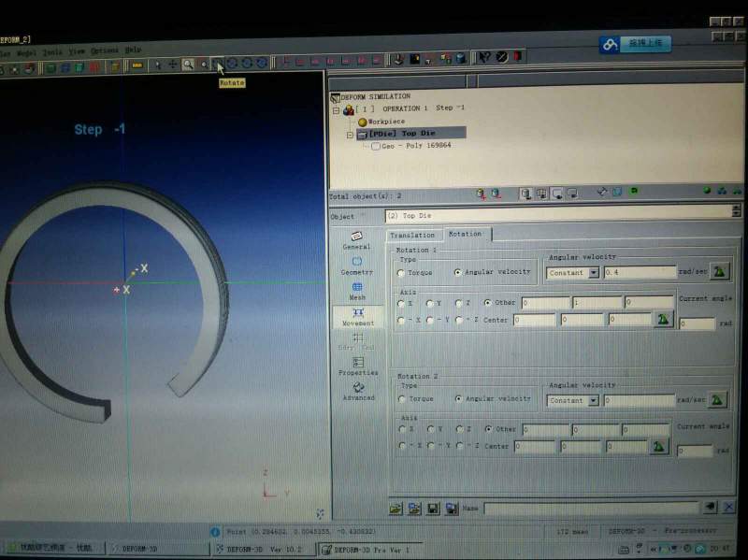The height and width of the screenshot is (560, 748).
Task: Open the General object settings panel
Action: (357, 240)
